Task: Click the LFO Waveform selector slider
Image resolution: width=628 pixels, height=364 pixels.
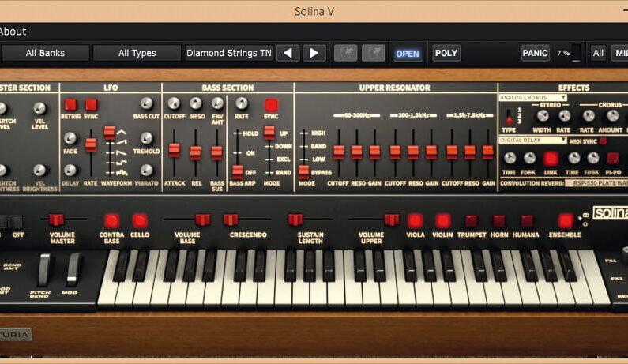Action: point(109,133)
